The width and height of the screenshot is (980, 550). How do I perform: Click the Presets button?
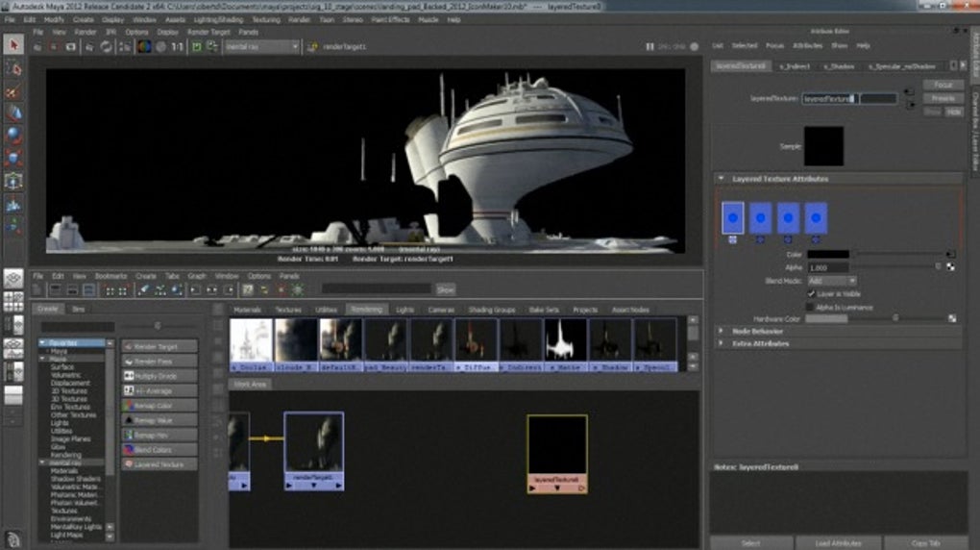pyautogui.click(x=943, y=98)
